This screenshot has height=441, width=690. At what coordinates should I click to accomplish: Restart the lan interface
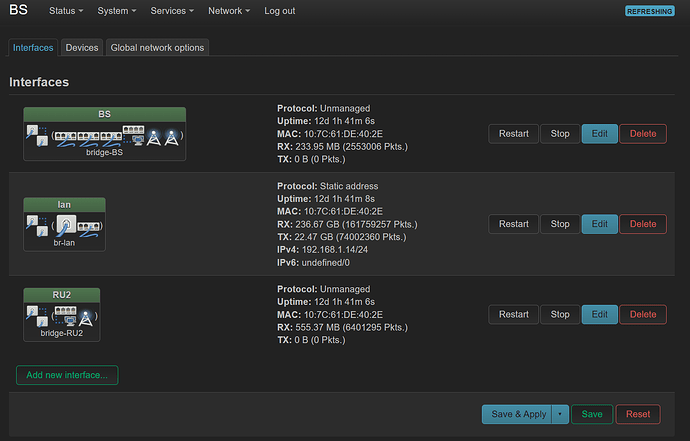click(x=513, y=224)
